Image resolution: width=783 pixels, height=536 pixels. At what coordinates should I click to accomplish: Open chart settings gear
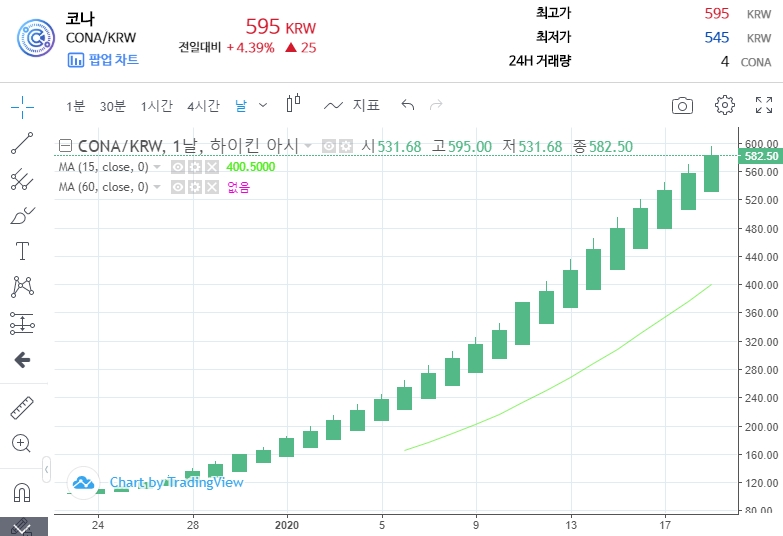tap(725, 105)
